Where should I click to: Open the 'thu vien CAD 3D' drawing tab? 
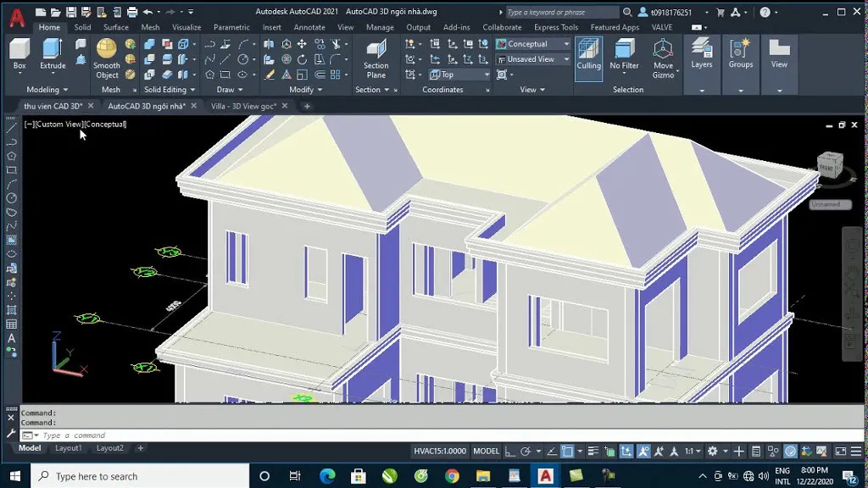click(51, 105)
